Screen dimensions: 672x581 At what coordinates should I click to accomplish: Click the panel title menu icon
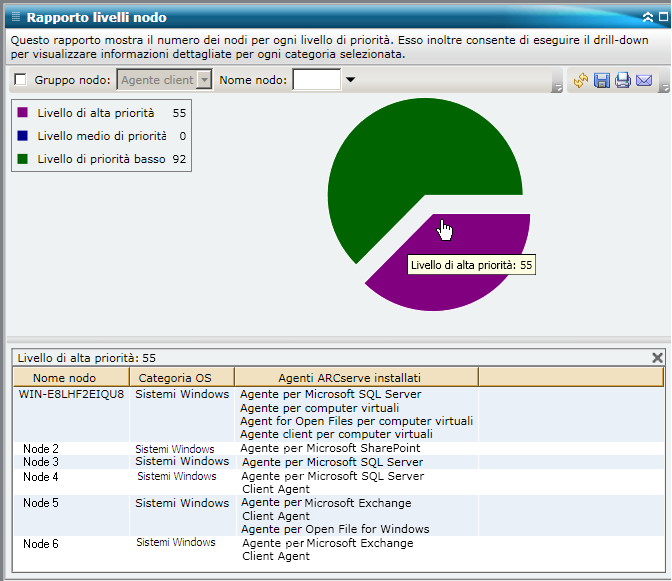click(x=15, y=17)
